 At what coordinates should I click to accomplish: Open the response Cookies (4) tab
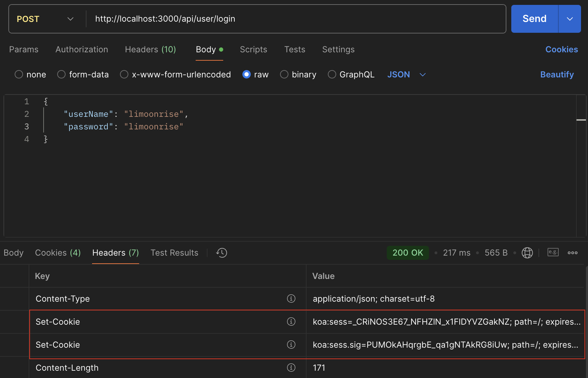58,253
